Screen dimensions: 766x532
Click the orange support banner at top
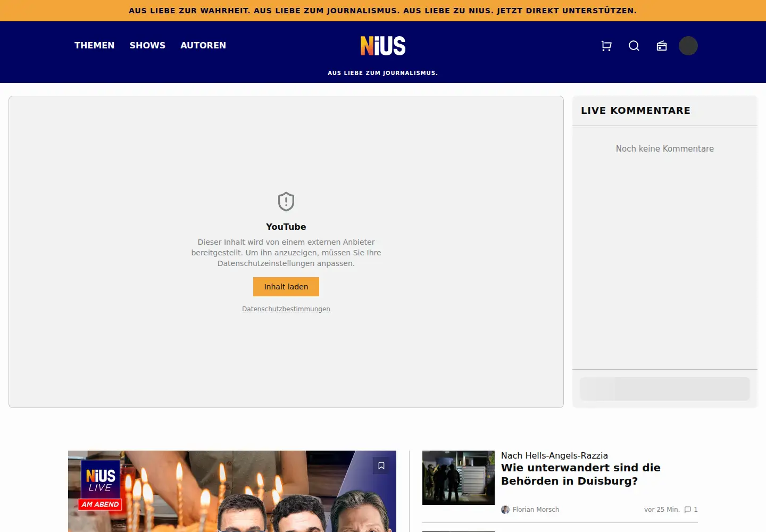tap(383, 11)
